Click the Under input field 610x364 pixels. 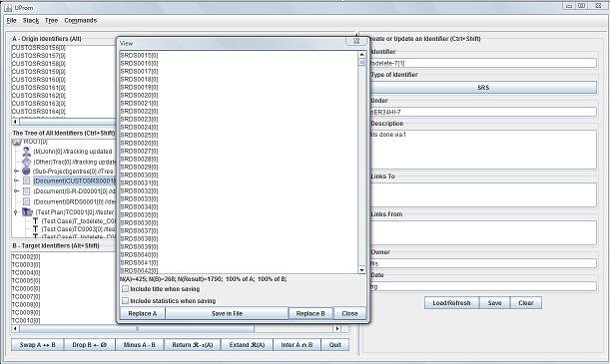483,112
